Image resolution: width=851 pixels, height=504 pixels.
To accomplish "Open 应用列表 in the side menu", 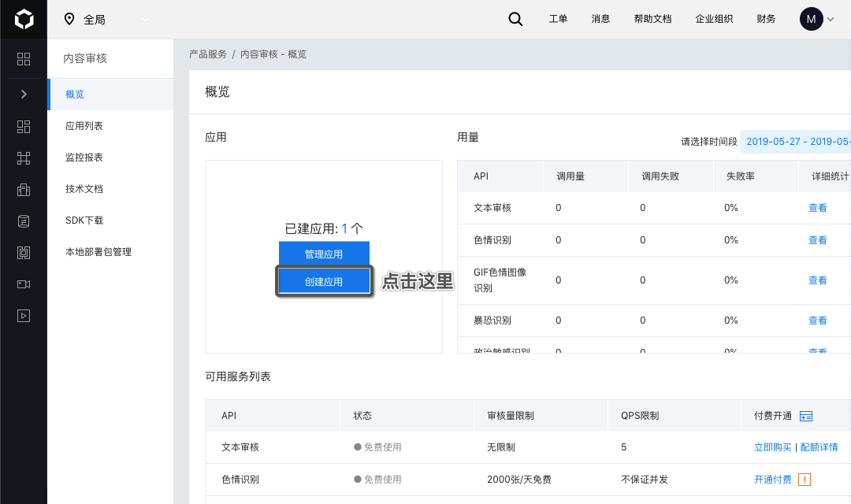I will tap(84, 126).
